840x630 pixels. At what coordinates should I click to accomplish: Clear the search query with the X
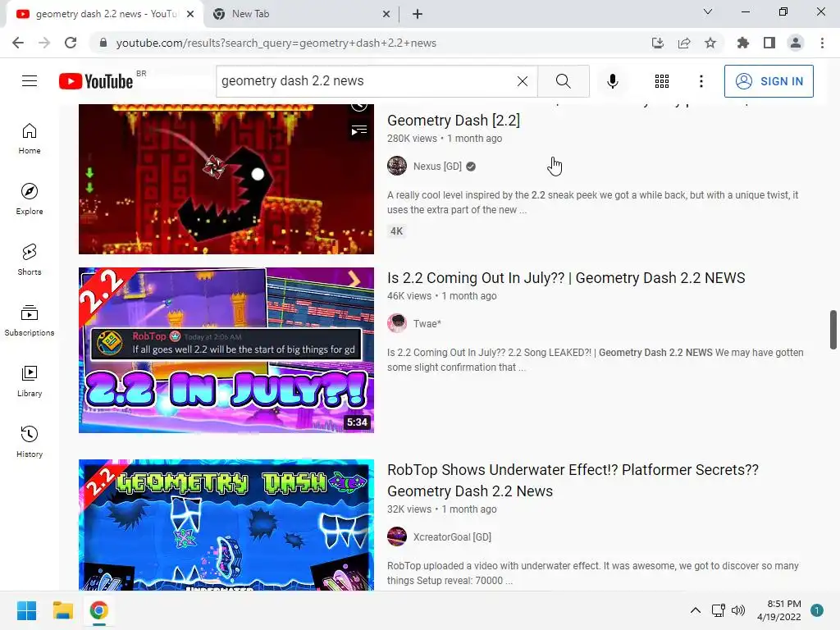pos(523,81)
